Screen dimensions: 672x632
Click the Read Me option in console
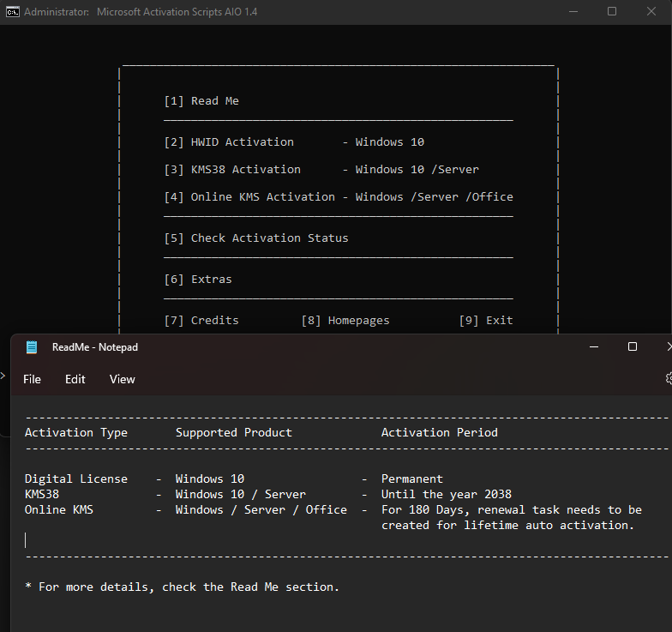pyautogui.click(x=201, y=101)
